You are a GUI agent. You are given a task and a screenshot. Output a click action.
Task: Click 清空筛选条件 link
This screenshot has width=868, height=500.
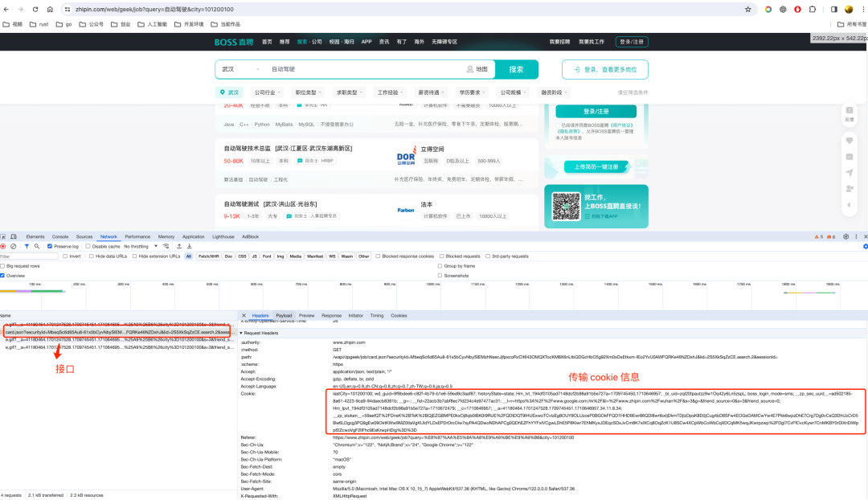633,92
